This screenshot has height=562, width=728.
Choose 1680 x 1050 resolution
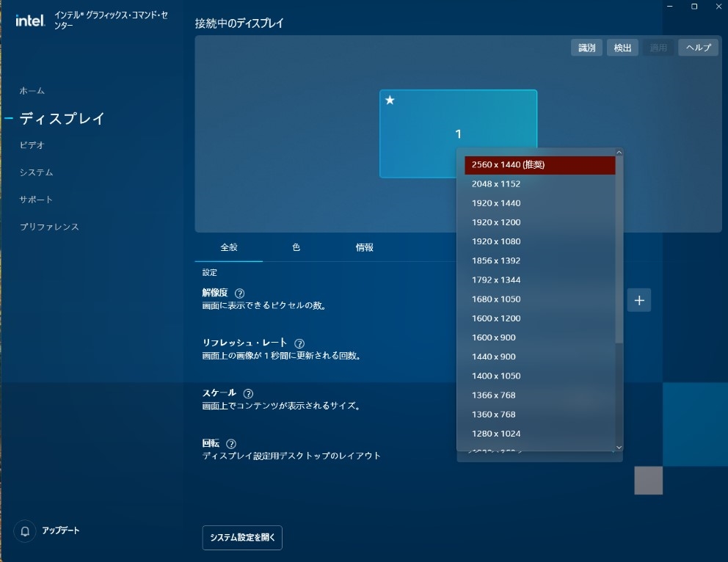540,299
